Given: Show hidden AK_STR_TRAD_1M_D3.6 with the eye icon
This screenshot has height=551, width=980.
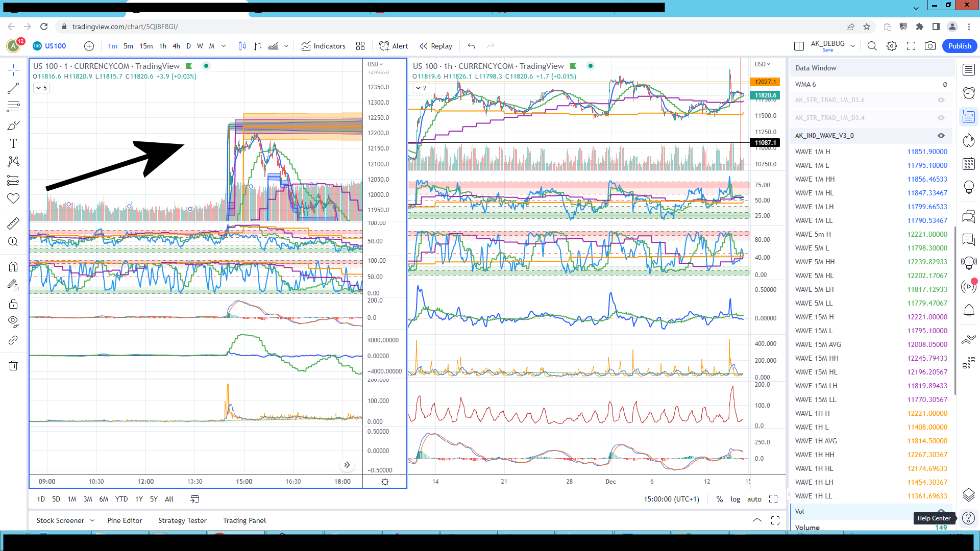Looking at the screenshot, I should 941,100.
